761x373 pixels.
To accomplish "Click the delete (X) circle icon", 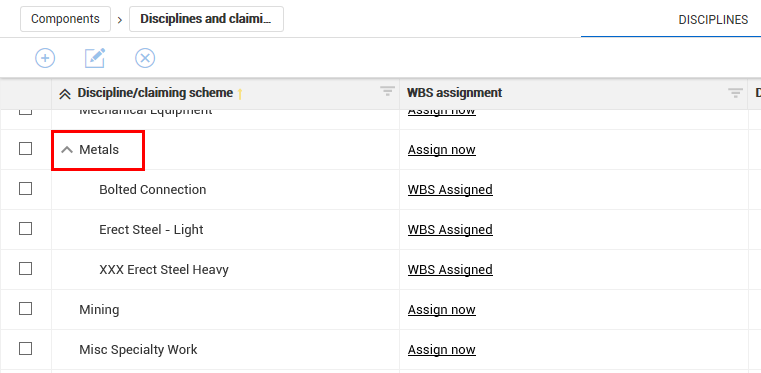I will 145,58.
